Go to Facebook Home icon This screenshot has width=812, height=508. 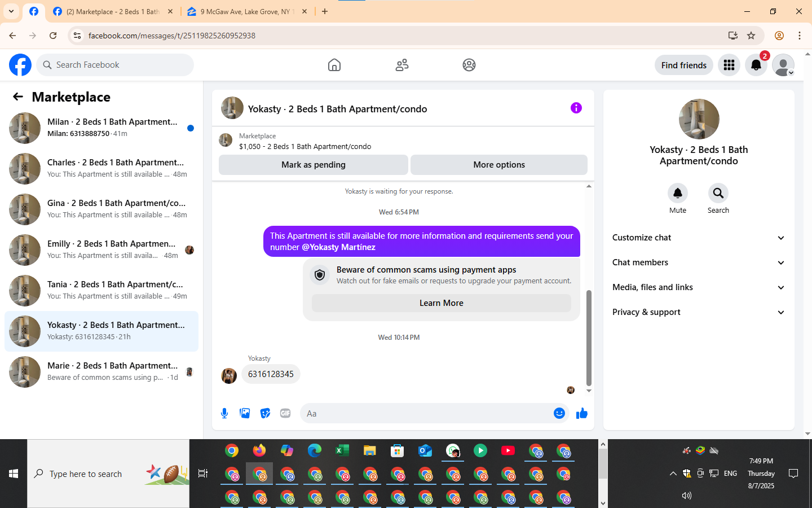pos(334,65)
